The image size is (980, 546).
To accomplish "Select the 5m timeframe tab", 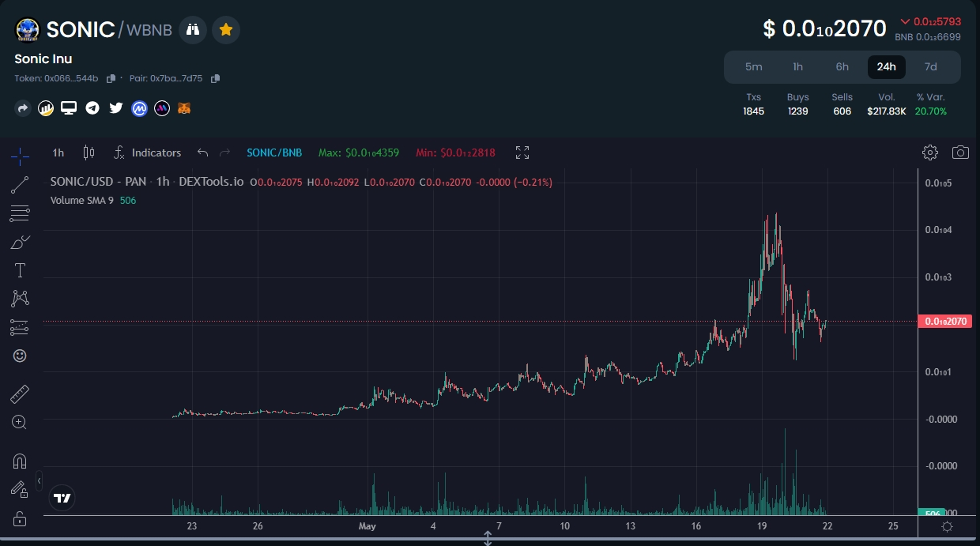I will click(x=754, y=67).
